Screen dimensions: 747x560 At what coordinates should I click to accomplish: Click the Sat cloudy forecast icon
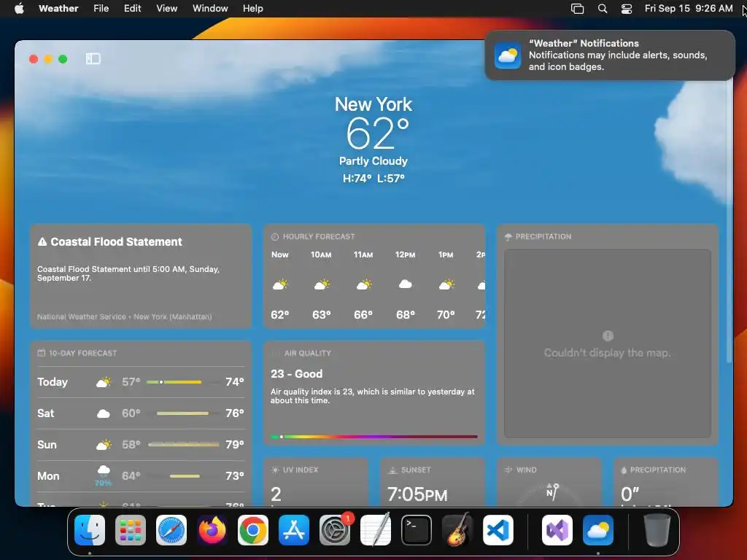[x=104, y=413]
